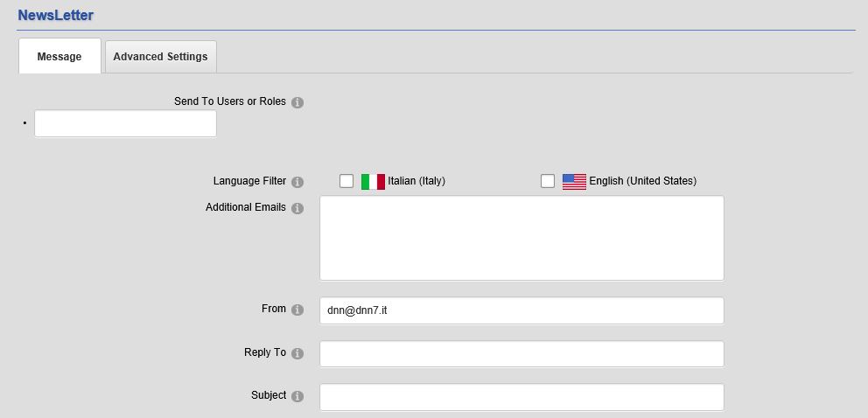868x418 pixels.
Task: Switch to the Advanced Settings tab
Action: 160,56
